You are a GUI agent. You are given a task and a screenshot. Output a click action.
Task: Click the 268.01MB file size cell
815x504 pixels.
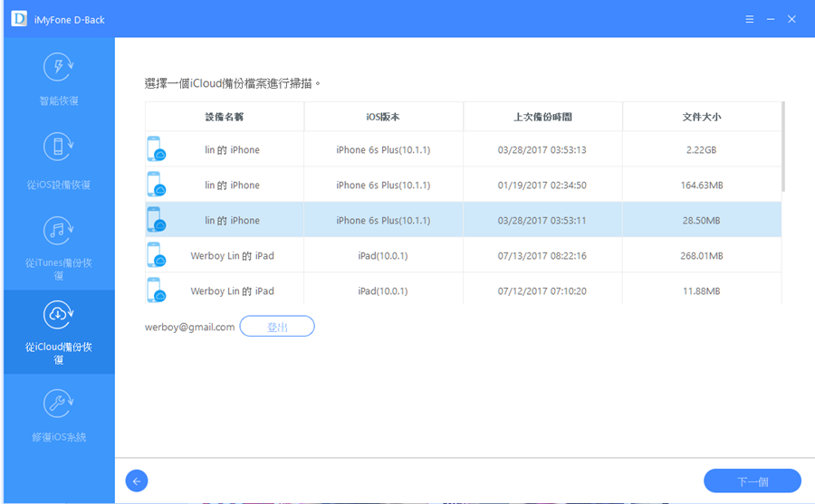[702, 256]
